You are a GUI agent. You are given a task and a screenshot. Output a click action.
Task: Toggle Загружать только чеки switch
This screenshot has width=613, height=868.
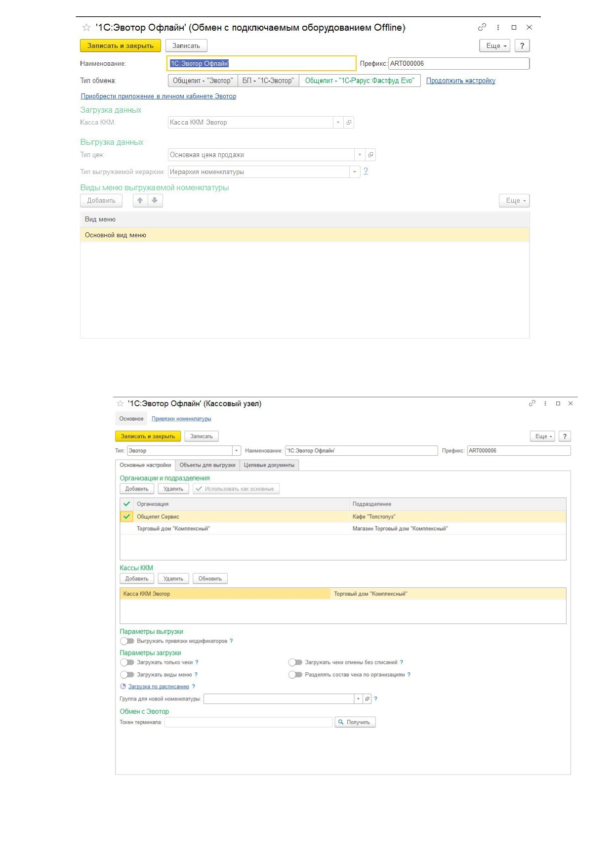(x=127, y=662)
